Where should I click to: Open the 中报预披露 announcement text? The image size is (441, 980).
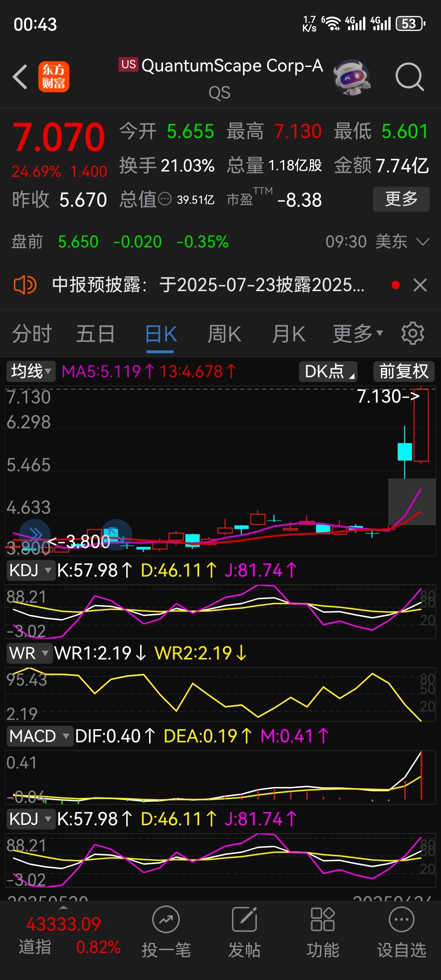tap(208, 285)
